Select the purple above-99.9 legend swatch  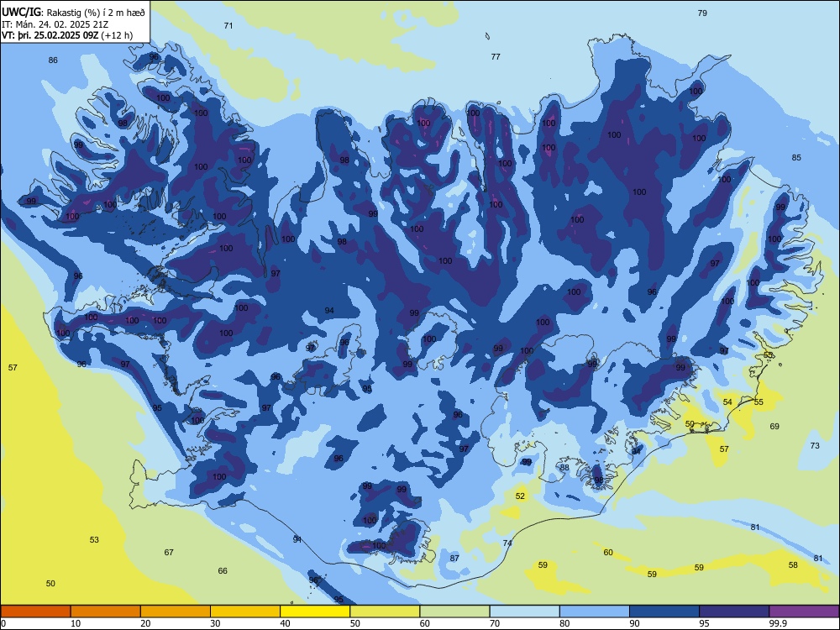(x=804, y=612)
